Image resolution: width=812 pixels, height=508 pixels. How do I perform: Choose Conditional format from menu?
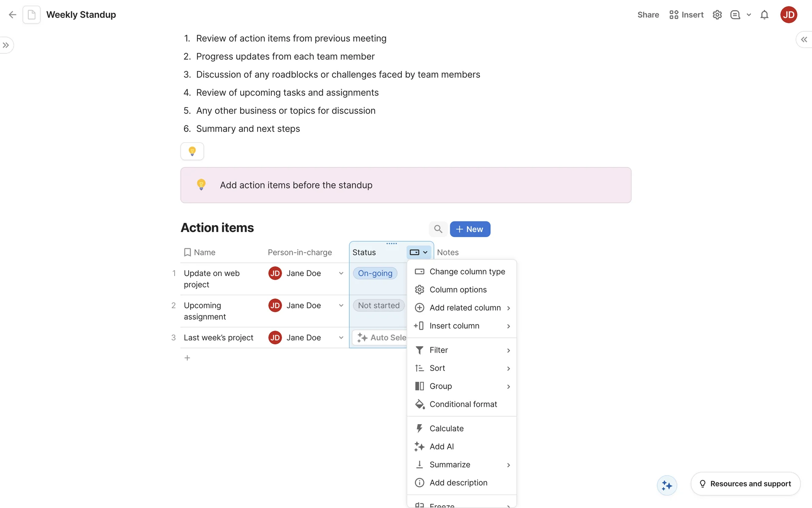[463, 404]
